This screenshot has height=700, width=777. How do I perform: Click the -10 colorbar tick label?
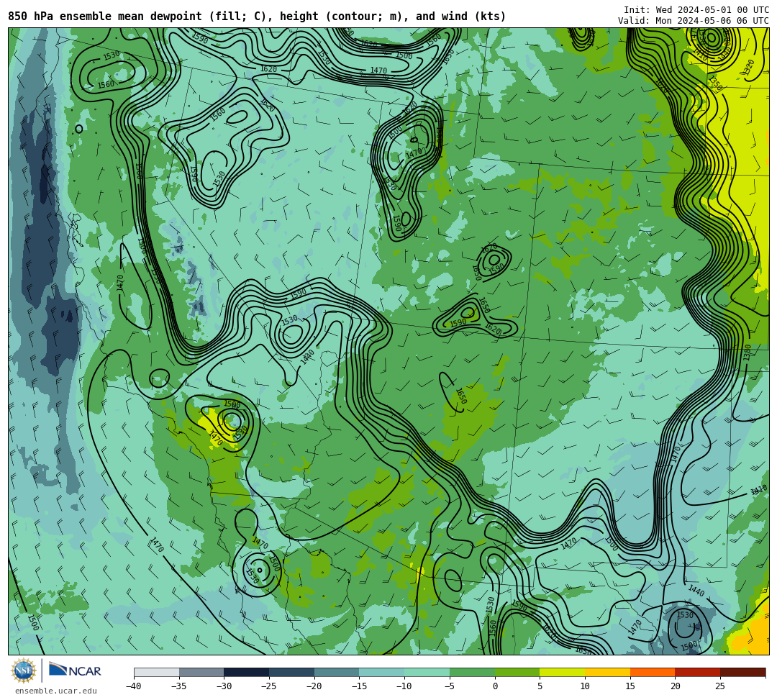(x=404, y=686)
